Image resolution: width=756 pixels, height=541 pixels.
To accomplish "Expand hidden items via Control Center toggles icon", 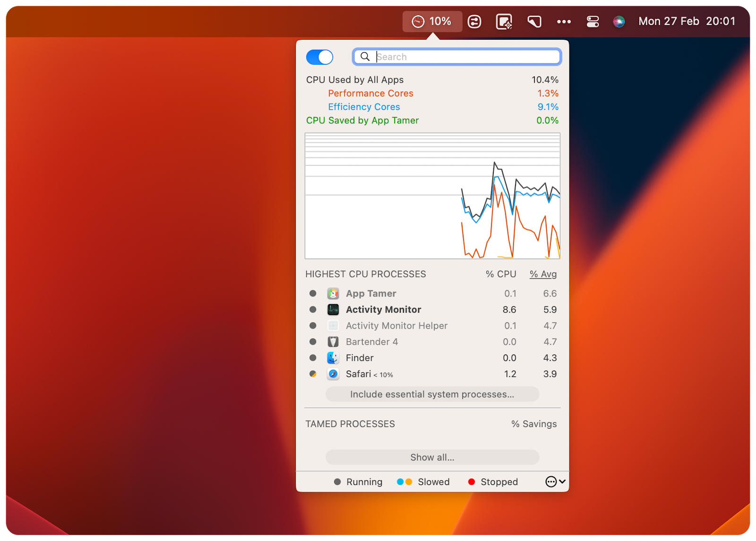I will click(592, 21).
